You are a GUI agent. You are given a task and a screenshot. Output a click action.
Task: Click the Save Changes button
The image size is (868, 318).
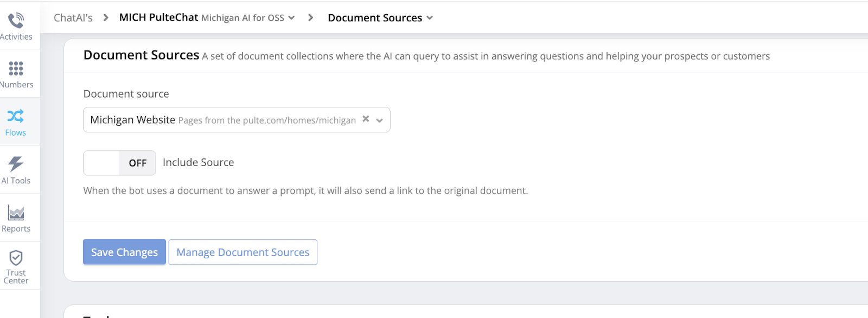tap(124, 252)
